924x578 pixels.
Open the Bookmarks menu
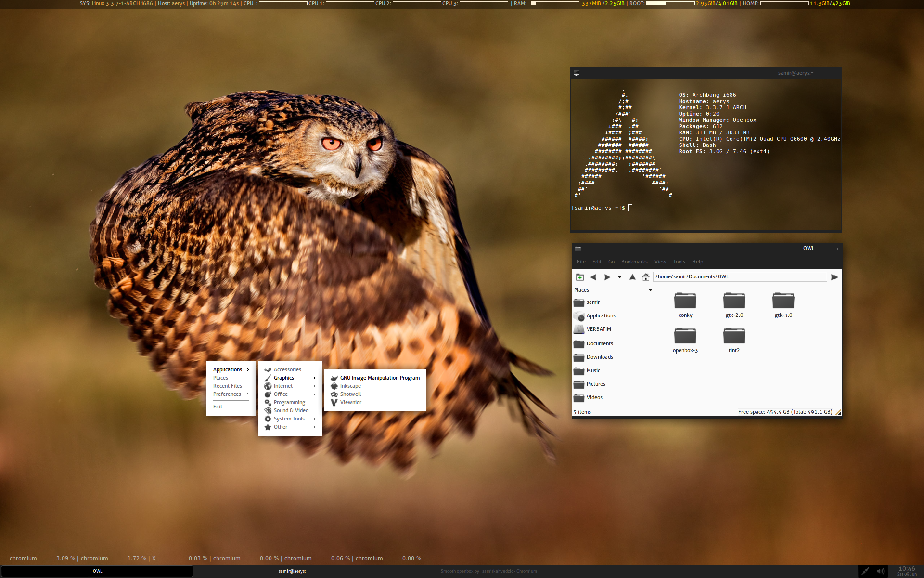634,262
